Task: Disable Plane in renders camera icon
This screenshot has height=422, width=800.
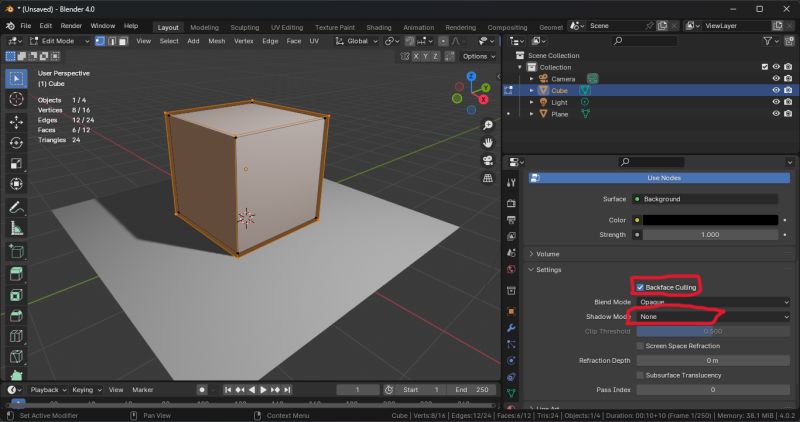Action: pyautogui.click(x=788, y=114)
